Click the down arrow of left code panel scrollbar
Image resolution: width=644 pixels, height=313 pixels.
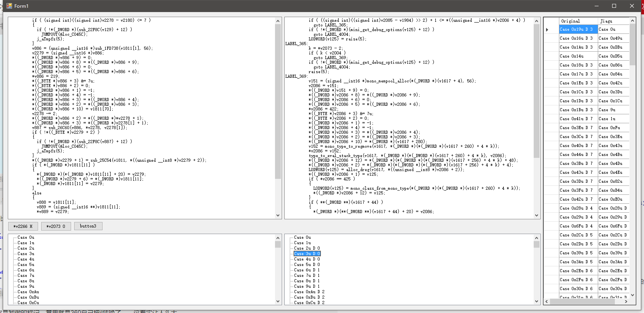click(x=278, y=215)
